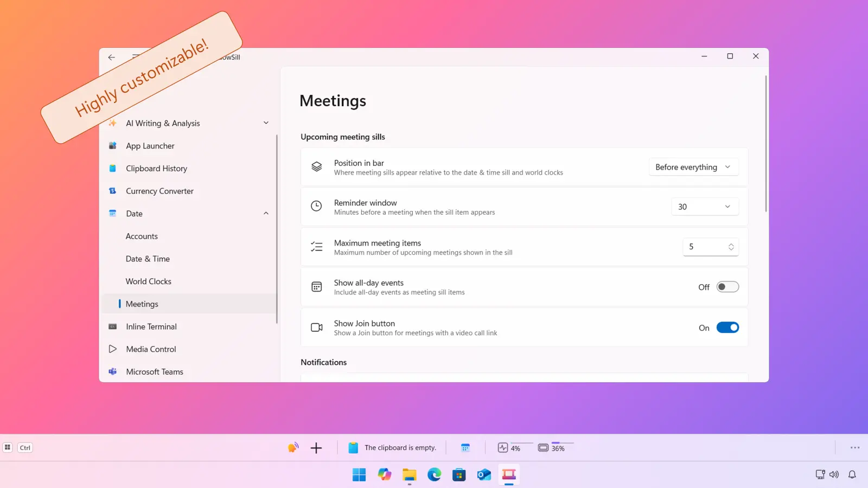The image size is (868, 488).
Task: Click the network display icon in tray
Action: (820, 474)
